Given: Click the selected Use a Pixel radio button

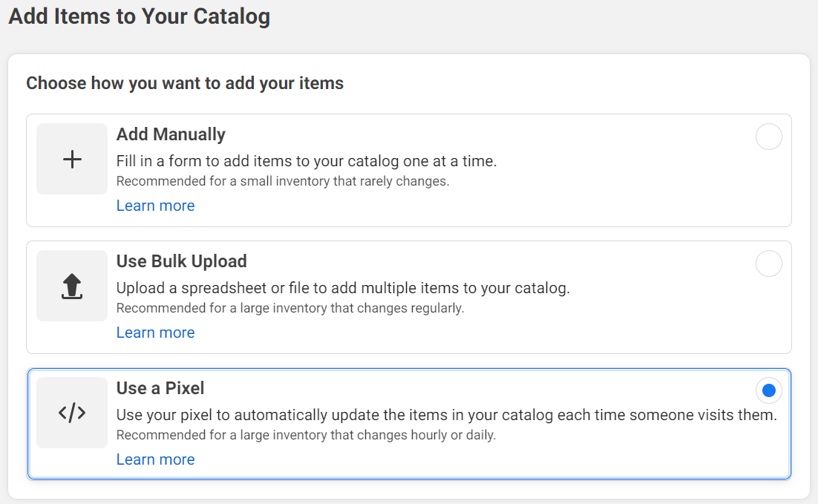Looking at the screenshot, I should click(768, 390).
